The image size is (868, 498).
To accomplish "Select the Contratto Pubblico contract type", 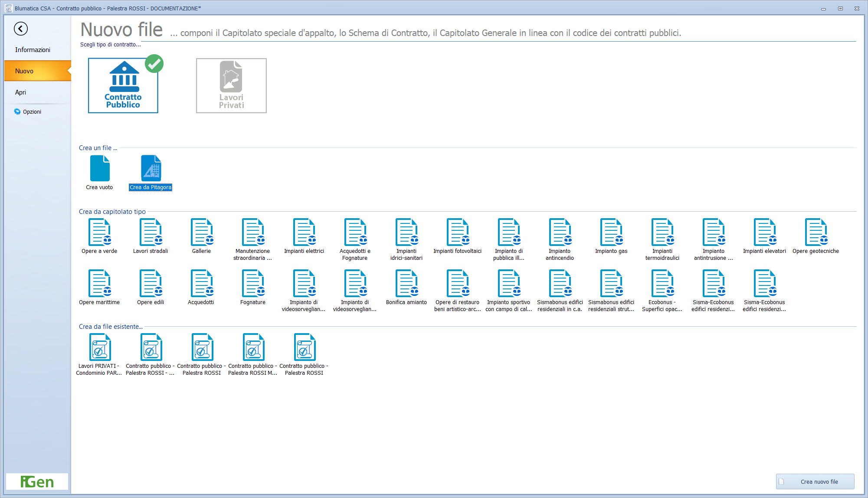I will (123, 85).
